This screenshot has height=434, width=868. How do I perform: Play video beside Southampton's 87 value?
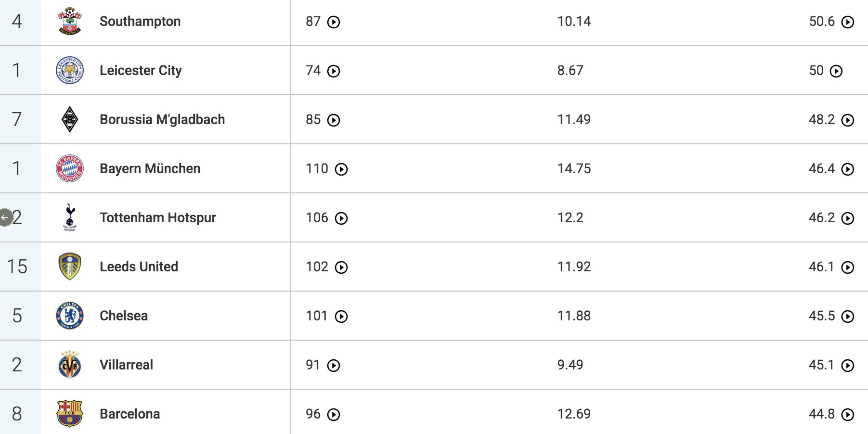[334, 22]
